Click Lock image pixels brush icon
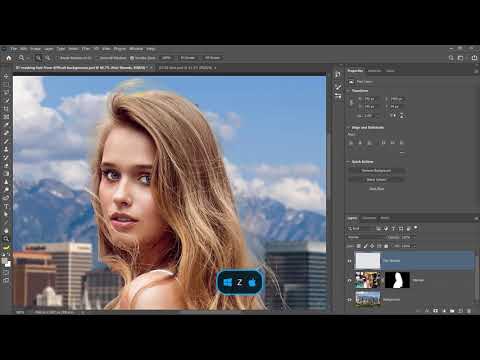Viewport: 480px width, 360px height. tap(365, 246)
